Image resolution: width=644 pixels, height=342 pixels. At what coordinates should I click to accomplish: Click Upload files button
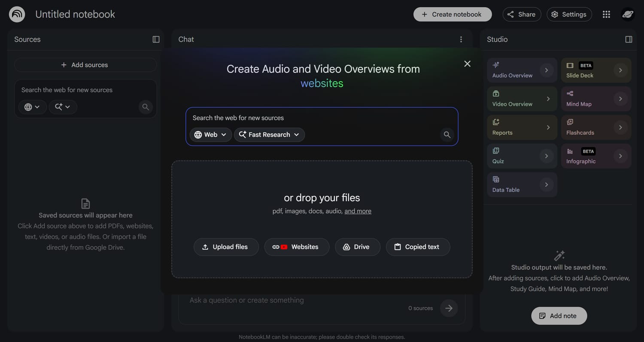tap(226, 247)
